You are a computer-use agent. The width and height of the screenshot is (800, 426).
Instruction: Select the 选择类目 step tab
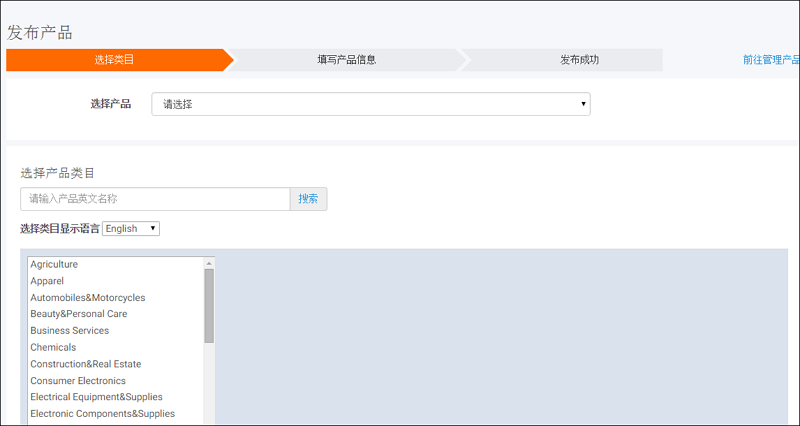[115, 60]
